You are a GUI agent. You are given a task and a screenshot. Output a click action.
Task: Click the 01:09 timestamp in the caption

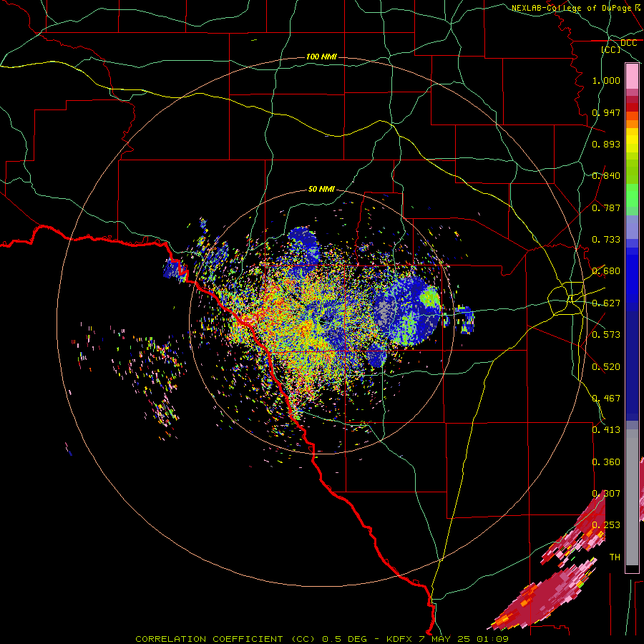[492, 639]
